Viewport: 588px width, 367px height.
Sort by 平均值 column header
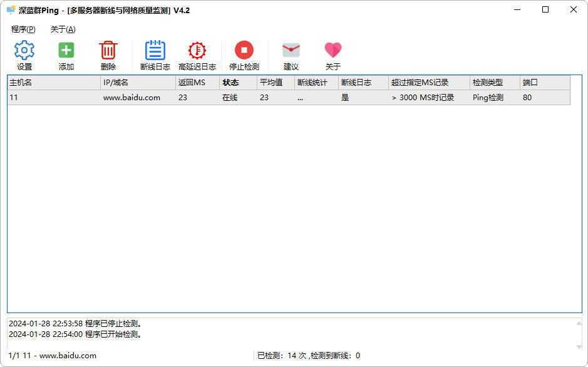click(276, 83)
